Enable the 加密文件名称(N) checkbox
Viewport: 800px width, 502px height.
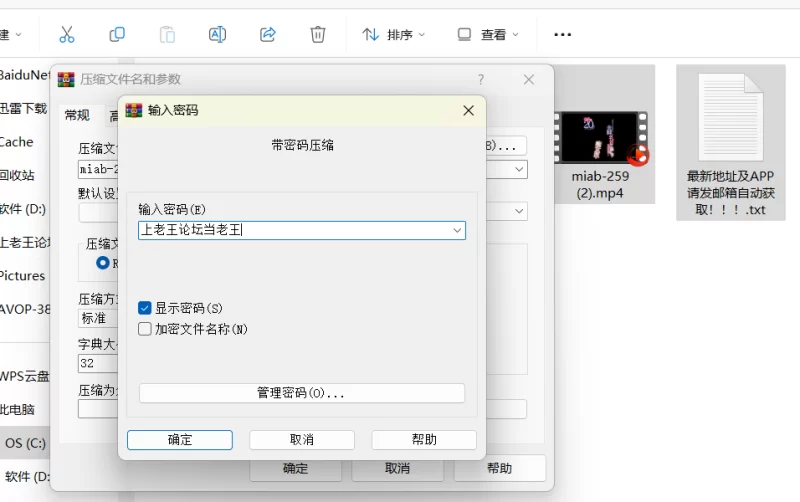pos(144,329)
